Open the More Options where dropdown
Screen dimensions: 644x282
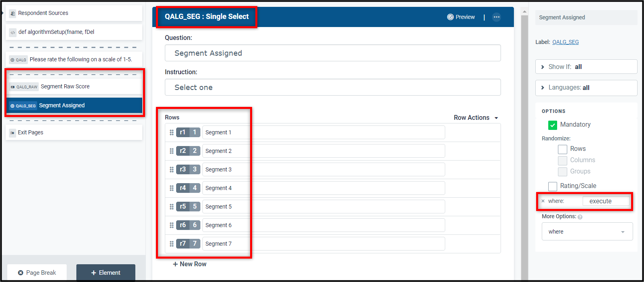587,232
